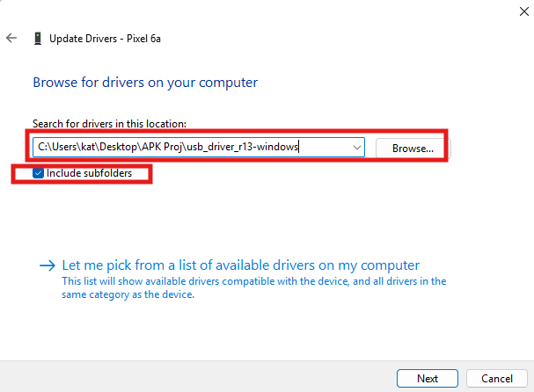Click the compatible drivers description text
Screen dimensions: 534x392
[253, 281]
